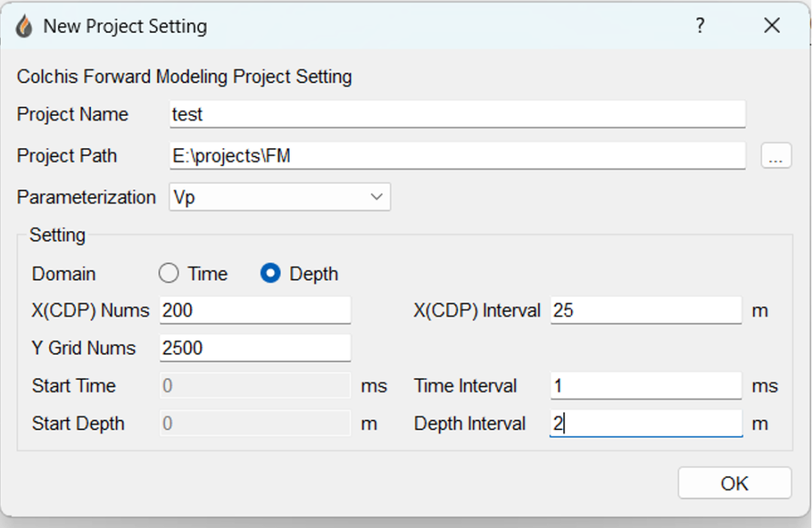Click the X(CDP) Interval input field

pos(646,310)
